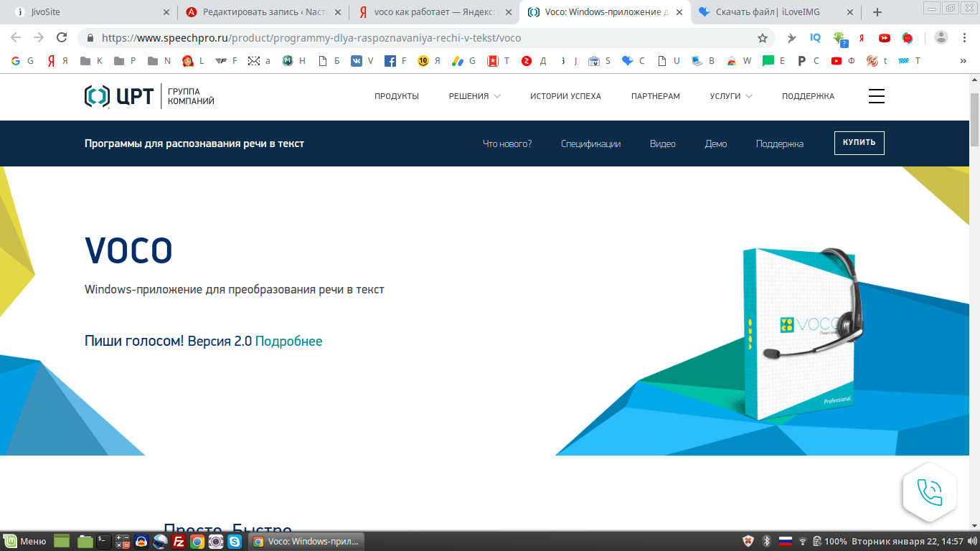Show more bookmarks with the overflow chevron

(x=963, y=61)
